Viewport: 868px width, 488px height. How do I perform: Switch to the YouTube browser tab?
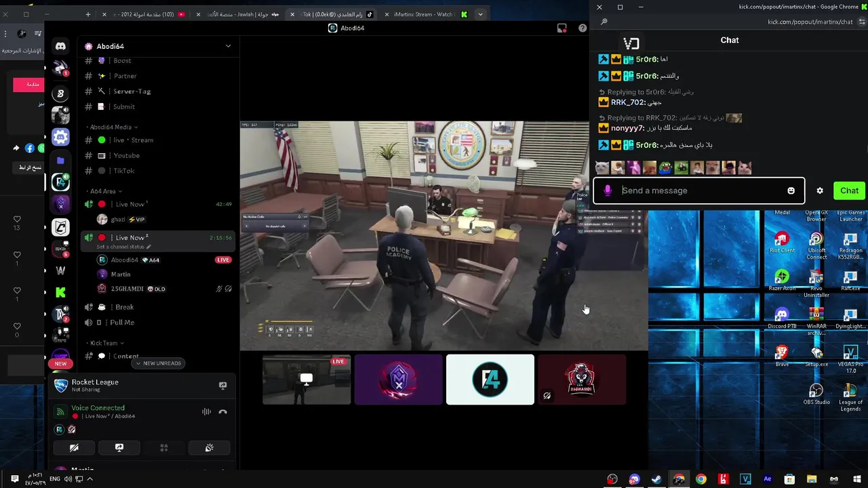(x=146, y=14)
